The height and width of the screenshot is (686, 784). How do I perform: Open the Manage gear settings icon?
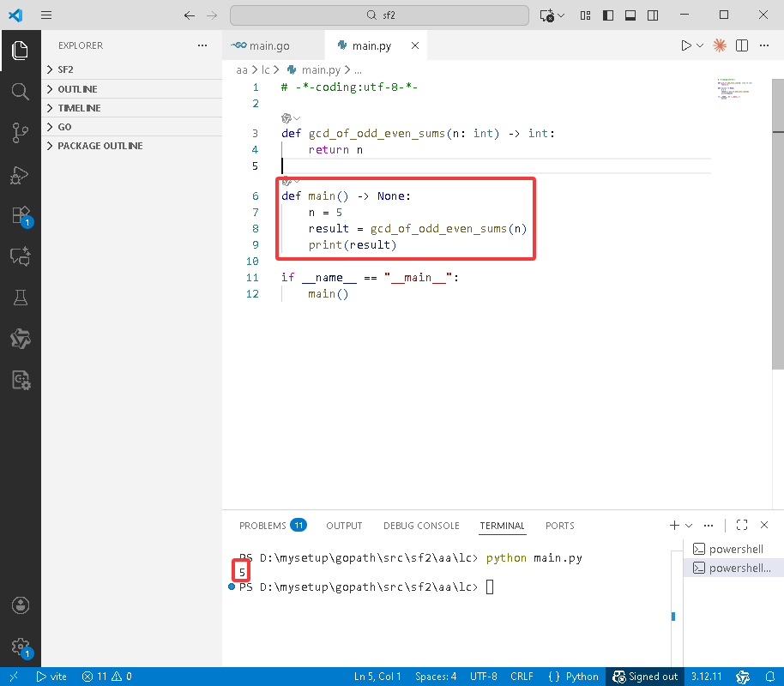pyautogui.click(x=21, y=647)
